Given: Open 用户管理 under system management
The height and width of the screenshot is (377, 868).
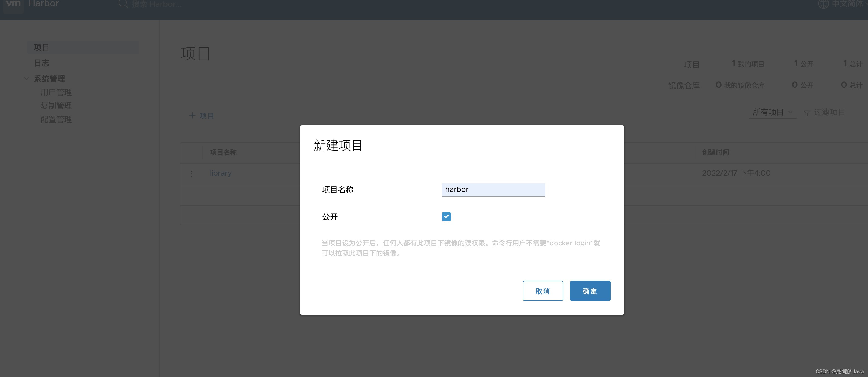Looking at the screenshot, I should click(56, 92).
